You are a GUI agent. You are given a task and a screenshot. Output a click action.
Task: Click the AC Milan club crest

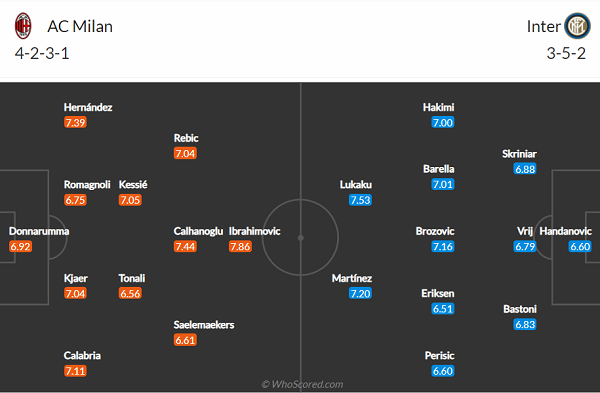click(x=23, y=26)
